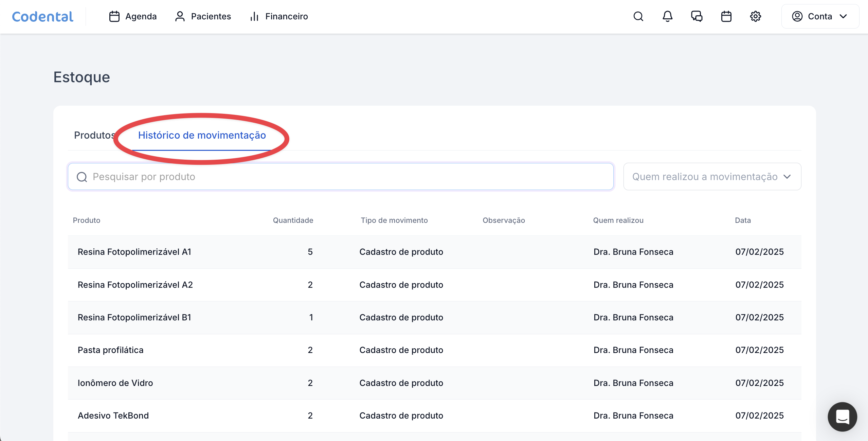The height and width of the screenshot is (441, 868).
Task: Select Histórico de movimentação tab
Action: coord(202,135)
